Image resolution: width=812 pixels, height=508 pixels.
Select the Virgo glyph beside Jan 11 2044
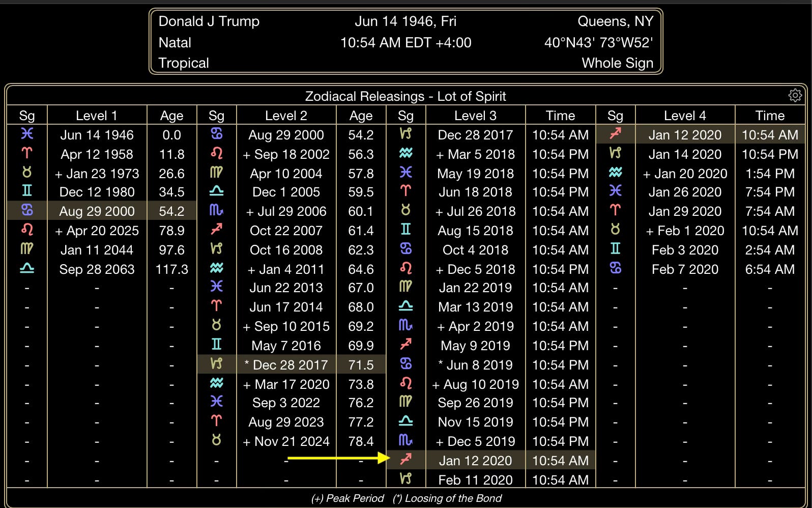coord(27,249)
